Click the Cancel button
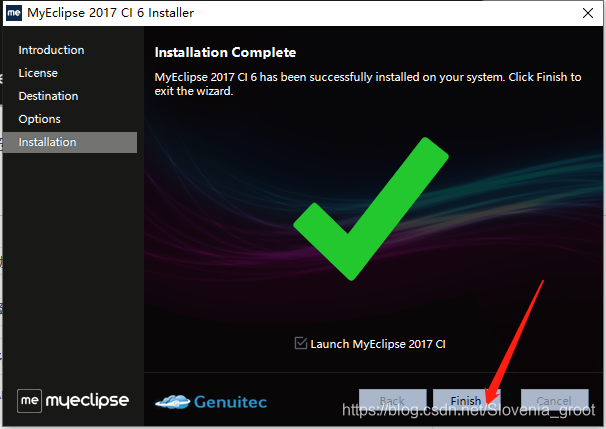The image size is (606, 429). pos(555,400)
